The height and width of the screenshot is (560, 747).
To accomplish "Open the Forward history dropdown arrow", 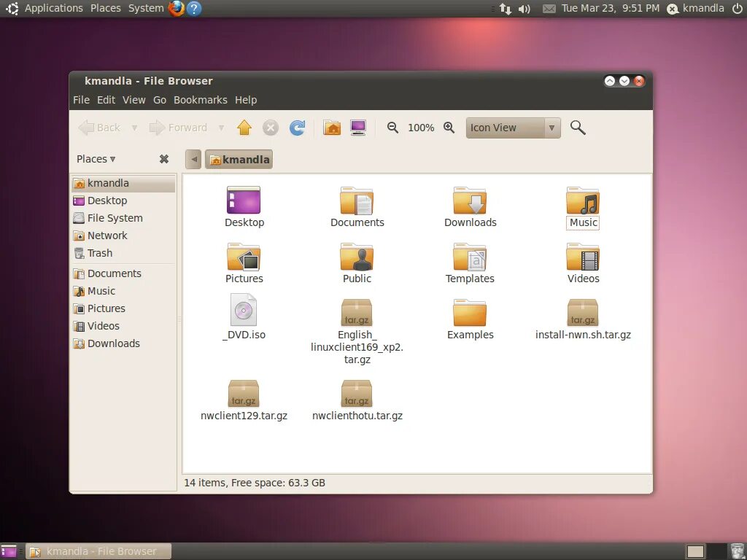I will (x=221, y=128).
